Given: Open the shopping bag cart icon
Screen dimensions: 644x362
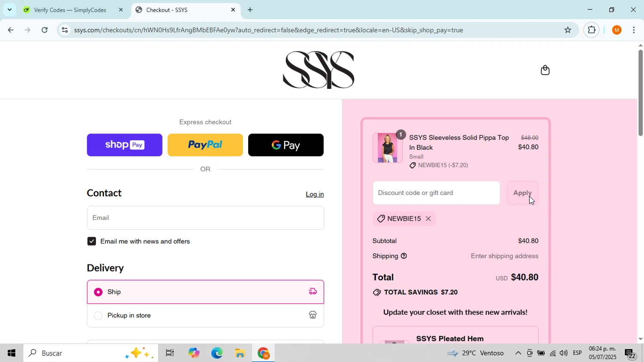Looking at the screenshot, I should click(545, 70).
